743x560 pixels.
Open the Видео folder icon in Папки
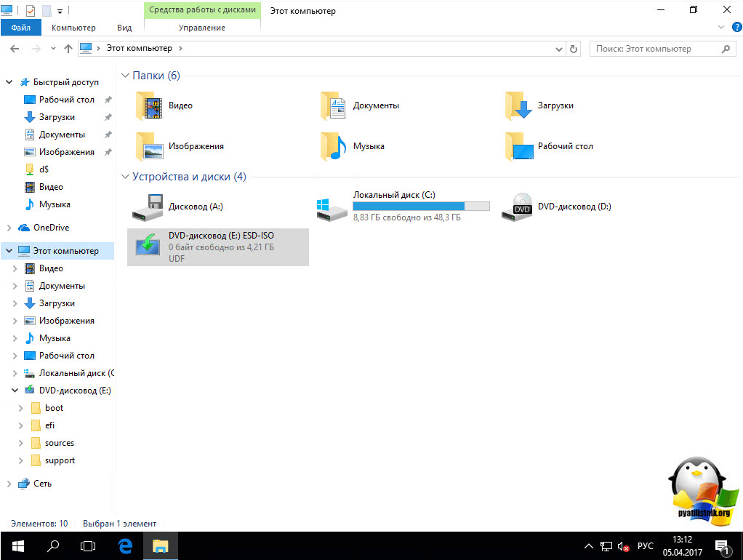[x=150, y=106]
